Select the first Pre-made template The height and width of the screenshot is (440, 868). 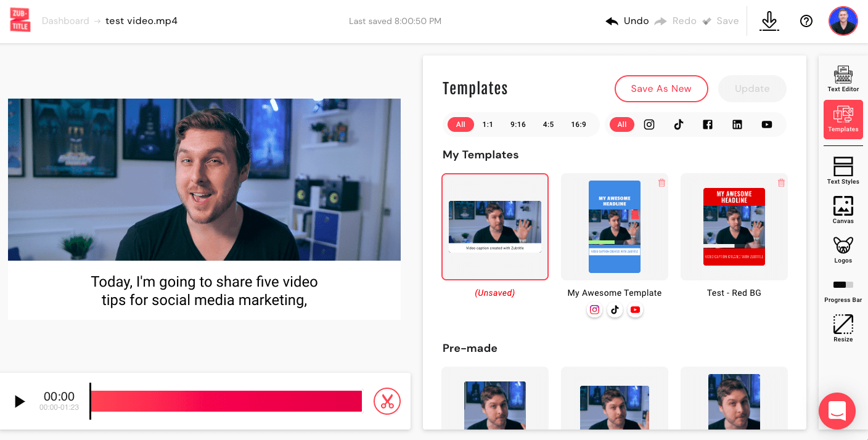495,398
